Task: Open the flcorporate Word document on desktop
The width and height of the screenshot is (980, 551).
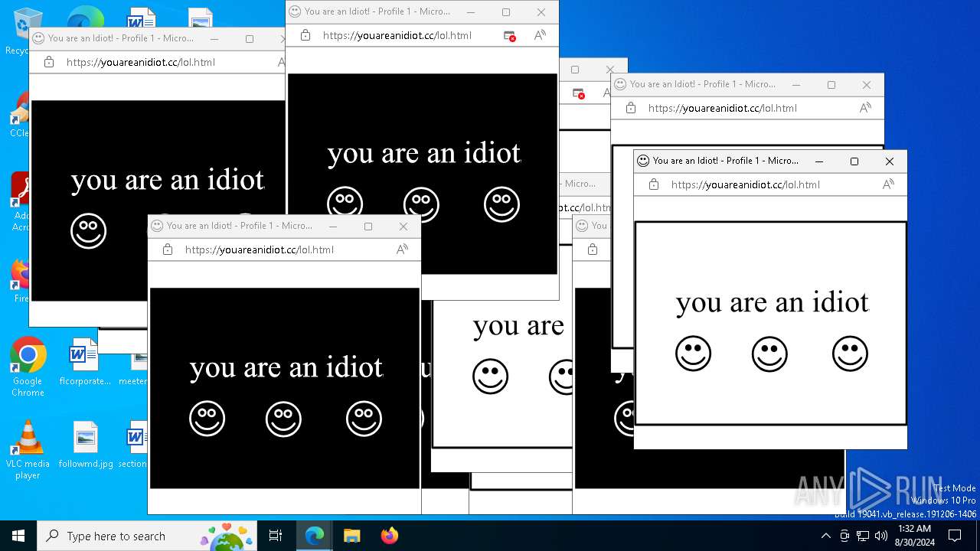Action: 84,362
